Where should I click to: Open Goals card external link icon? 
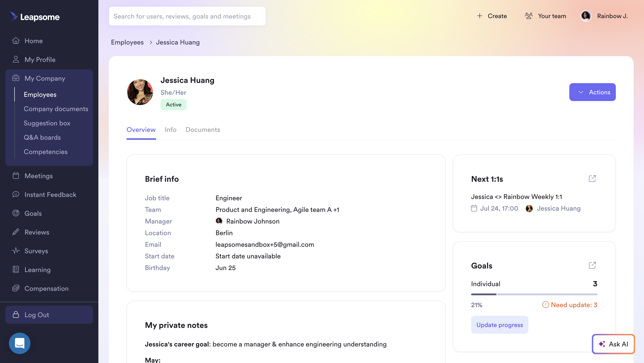(592, 265)
